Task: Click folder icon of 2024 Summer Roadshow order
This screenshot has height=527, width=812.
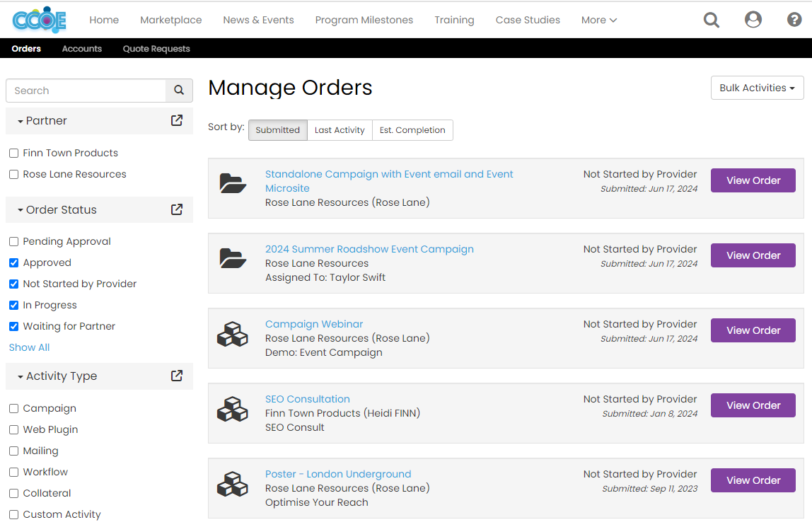Action: [x=233, y=258]
